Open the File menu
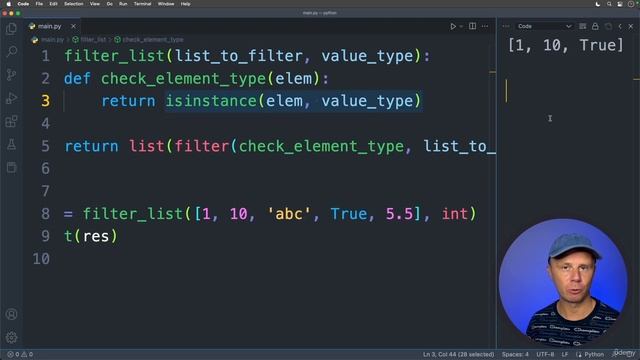Screen dimensions: 640x360 pyautogui.click(x=39, y=4)
